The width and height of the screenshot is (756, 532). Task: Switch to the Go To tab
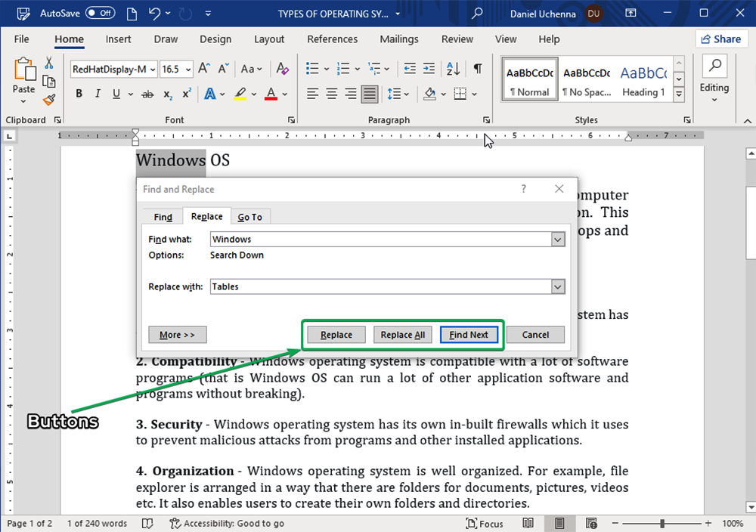pos(249,217)
